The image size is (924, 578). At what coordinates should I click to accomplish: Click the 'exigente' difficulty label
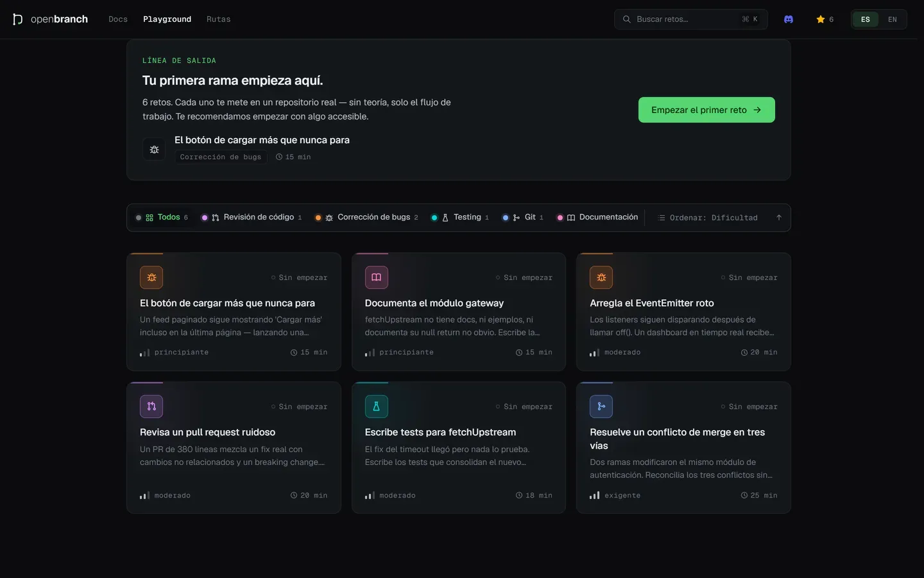[622, 495]
